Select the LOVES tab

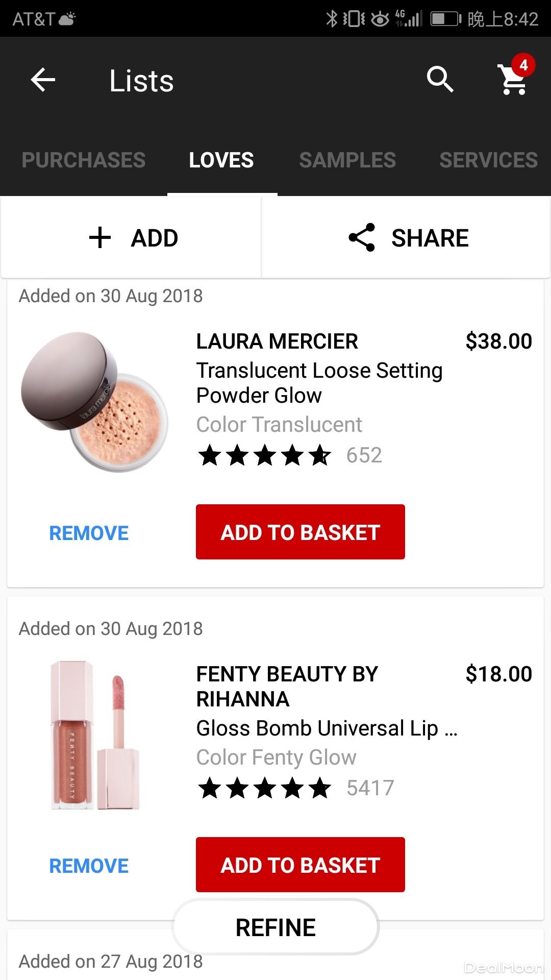pos(221,160)
